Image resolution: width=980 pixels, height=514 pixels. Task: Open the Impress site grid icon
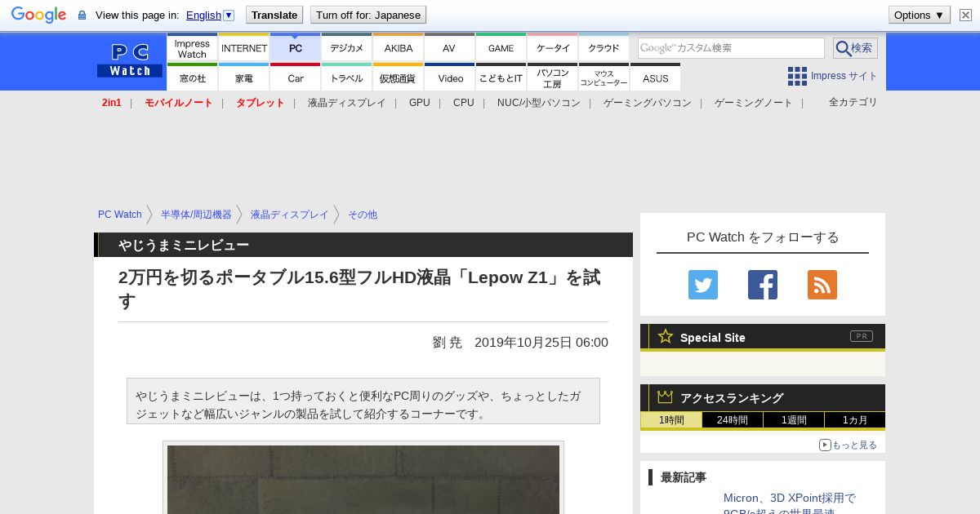pyautogui.click(x=797, y=76)
